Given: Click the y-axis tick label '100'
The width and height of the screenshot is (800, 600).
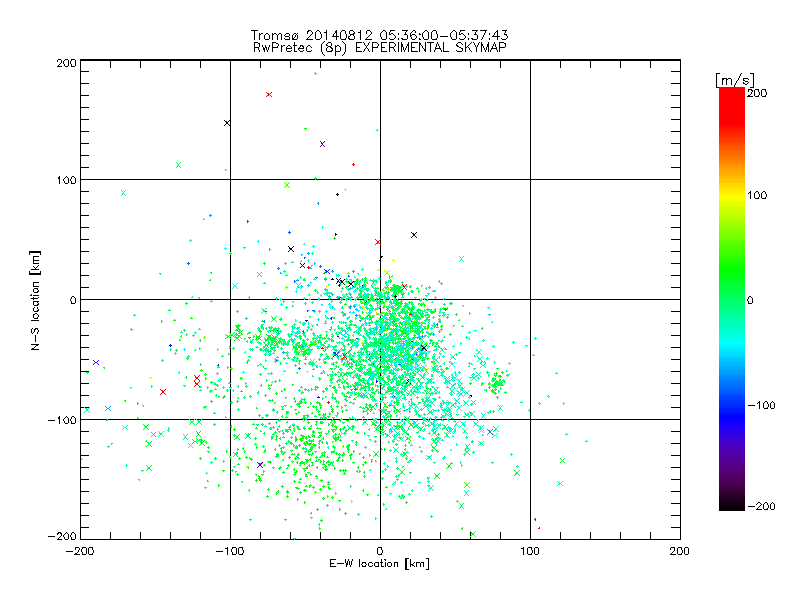Looking at the screenshot, I should [x=66, y=180].
